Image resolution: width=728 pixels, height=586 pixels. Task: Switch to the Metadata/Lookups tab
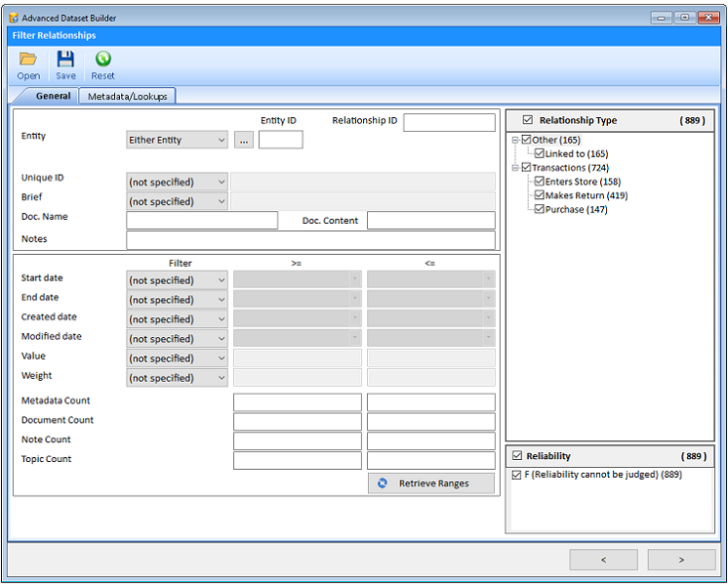pos(127,97)
